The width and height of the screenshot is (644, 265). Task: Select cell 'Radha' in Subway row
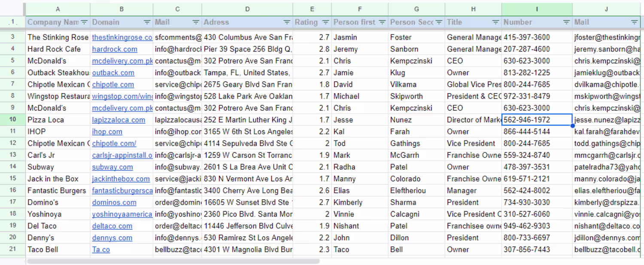click(x=360, y=167)
